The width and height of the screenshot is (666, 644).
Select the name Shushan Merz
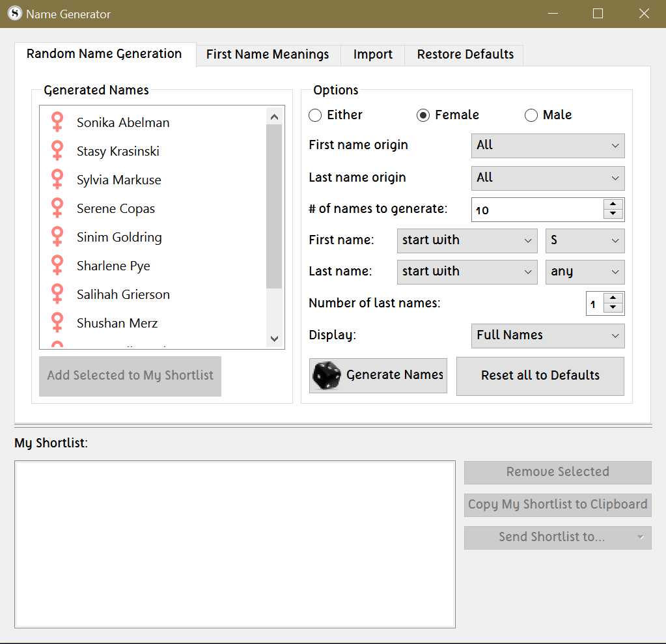click(x=117, y=324)
